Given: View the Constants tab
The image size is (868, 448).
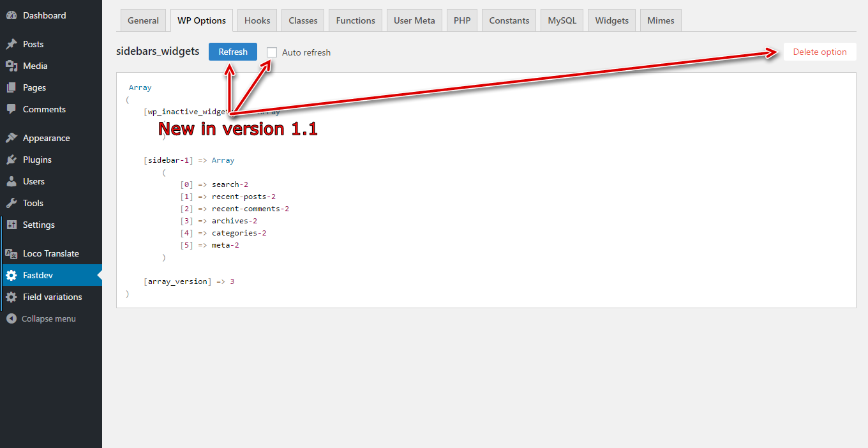Looking at the screenshot, I should point(509,20).
